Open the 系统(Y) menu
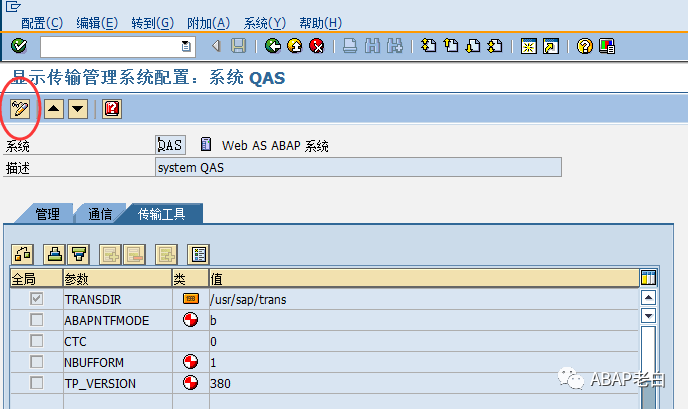The image size is (688, 409). 265,23
